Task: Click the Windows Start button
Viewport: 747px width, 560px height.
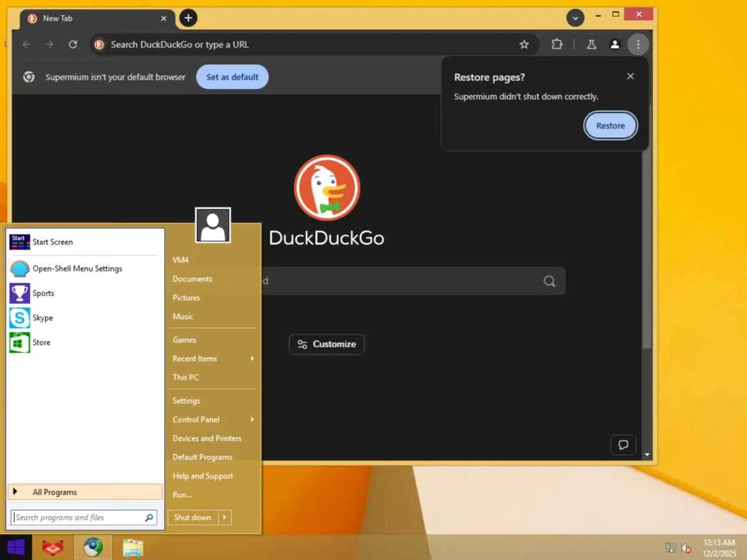Action: click(x=16, y=547)
